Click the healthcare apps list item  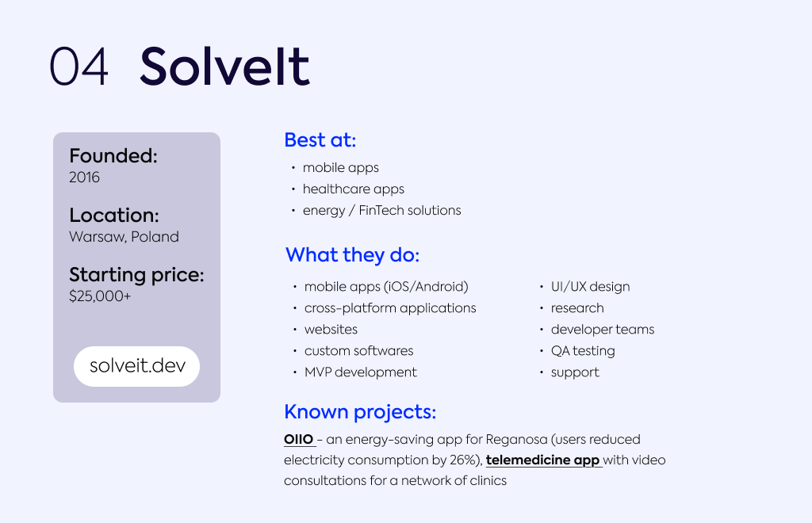pos(353,189)
